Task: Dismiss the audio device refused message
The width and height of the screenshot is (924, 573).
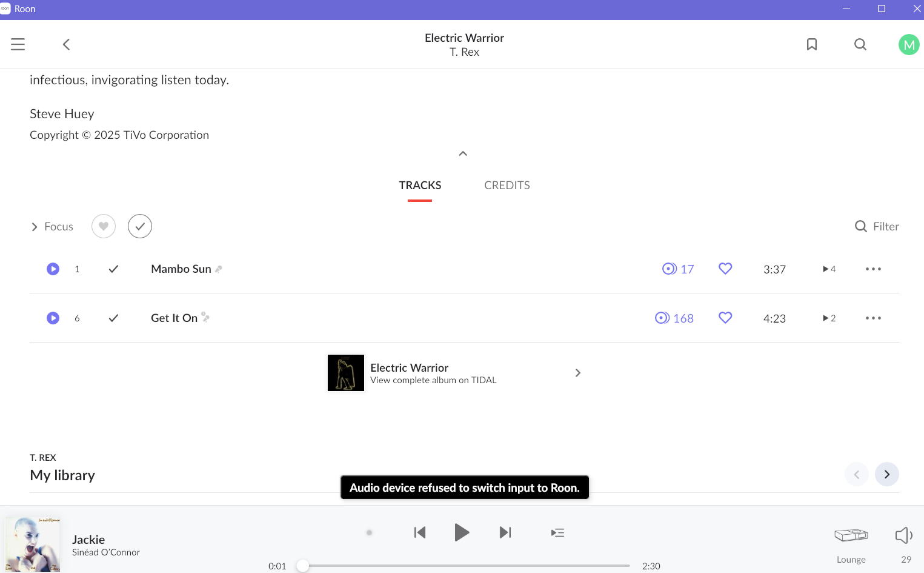Action: click(x=465, y=488)
